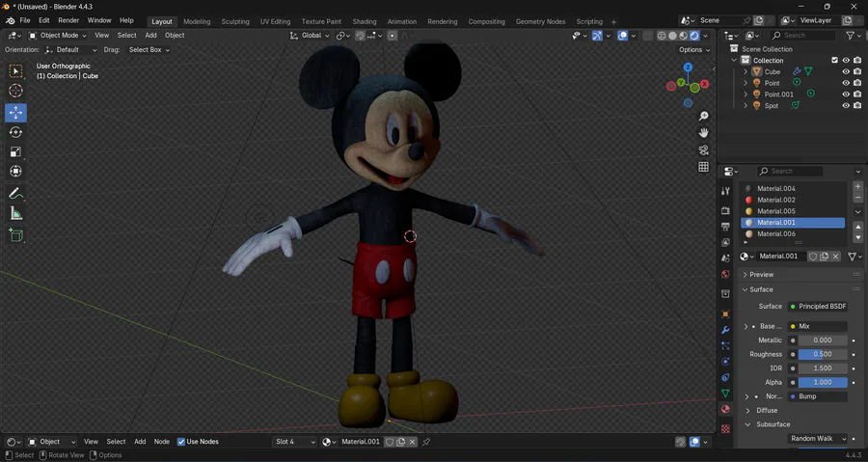Open the Orientation Default dropdown
Viewport: 868px width, 462px height.
pos(70,50)
